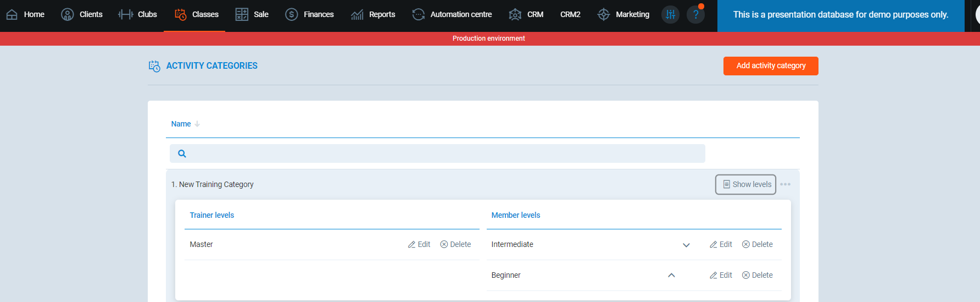Click the Marketing target icon
980x302 pixels.
pyautogui.click(x=604, y=15)
